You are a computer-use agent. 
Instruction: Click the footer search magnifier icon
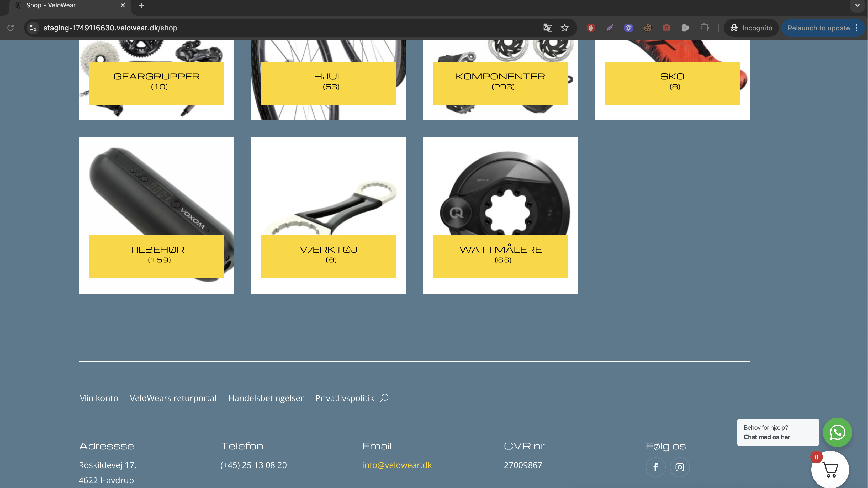tap(384, 398)
